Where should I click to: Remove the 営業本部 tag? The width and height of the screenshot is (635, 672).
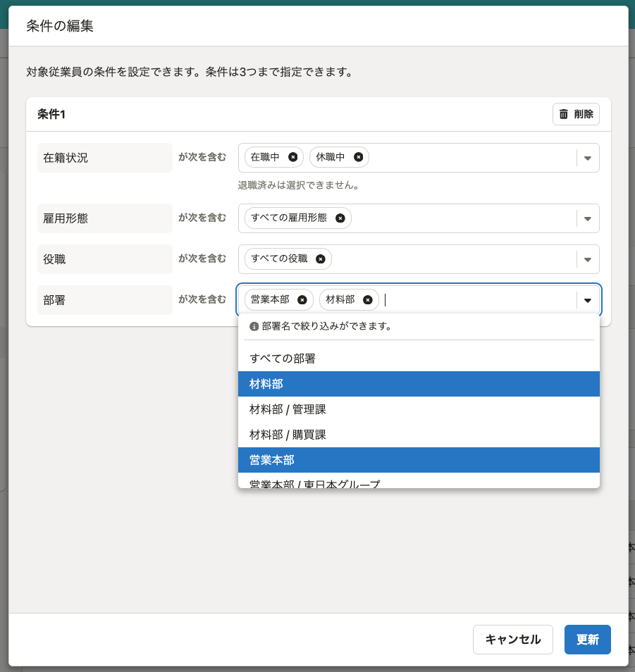click(302, 300)
